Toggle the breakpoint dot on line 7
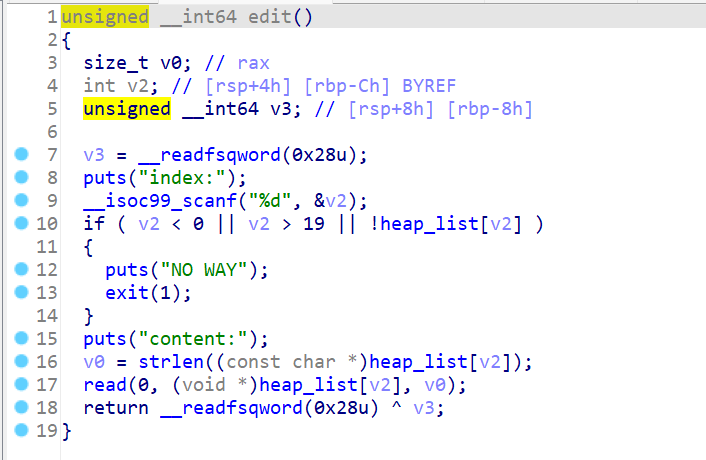The width and height of the screenshot is (706, 460). (x=21, y=154)
